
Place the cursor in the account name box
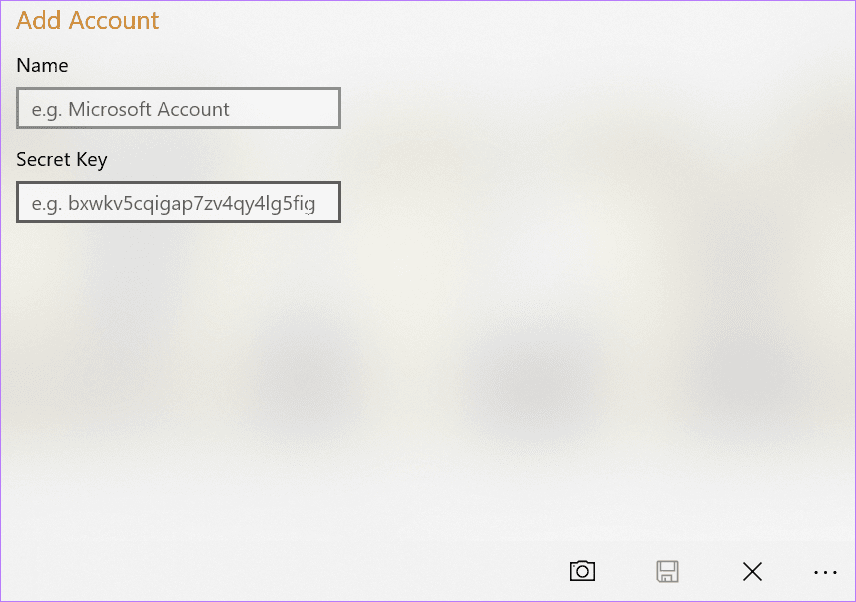coord(179,108)
